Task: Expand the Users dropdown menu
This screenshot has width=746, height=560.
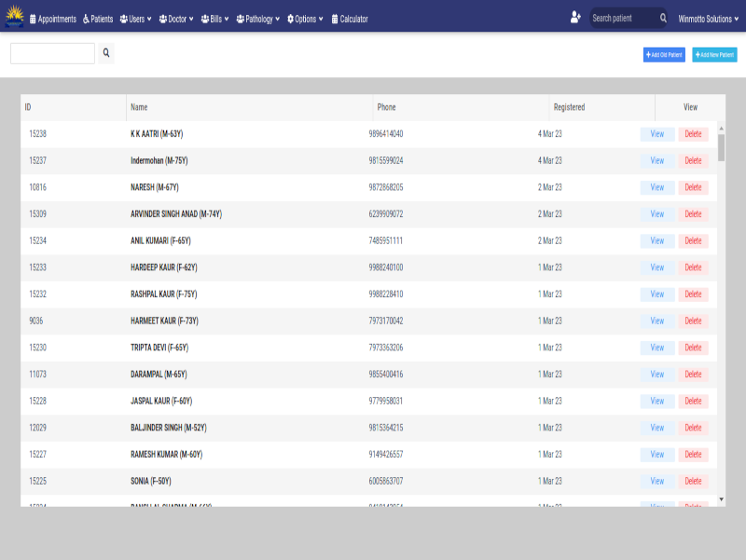Action: 135,19
